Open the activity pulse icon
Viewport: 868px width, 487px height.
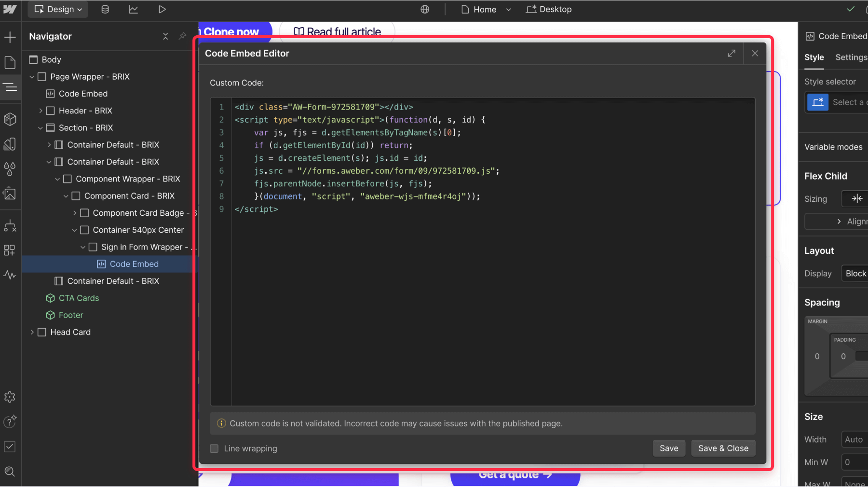(10, 275)
